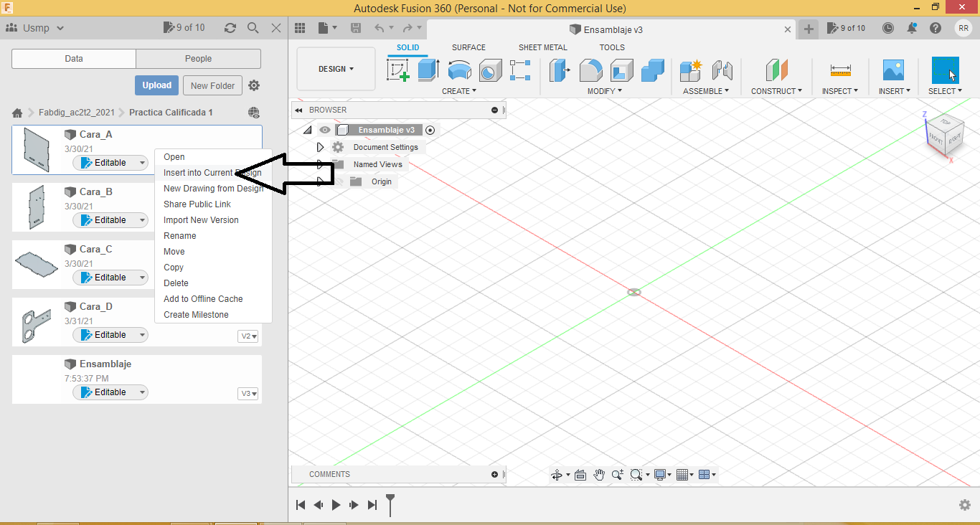The height and width of the screenshot is (525, 980).
Task: Select the Hole tool icon
Action: click(490, 70)
